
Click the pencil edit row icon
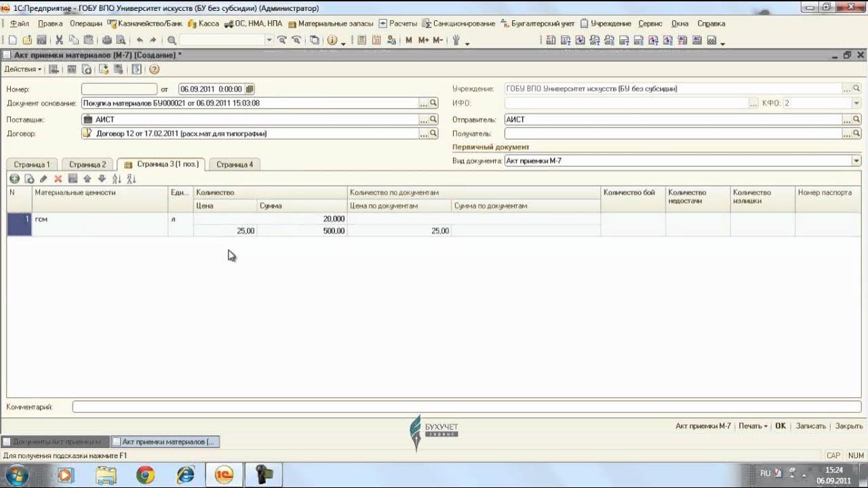(x=43, y=179)
